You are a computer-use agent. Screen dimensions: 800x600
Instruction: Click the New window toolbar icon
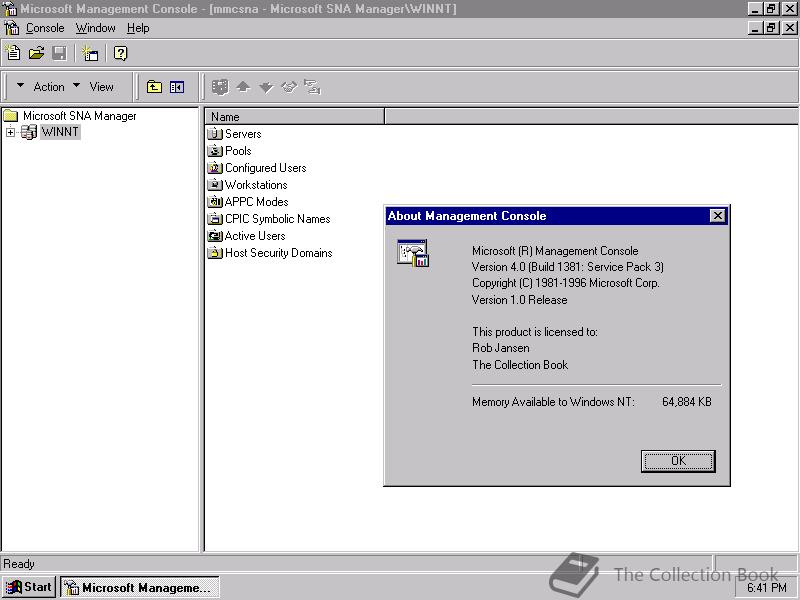(x=90, y=53)
